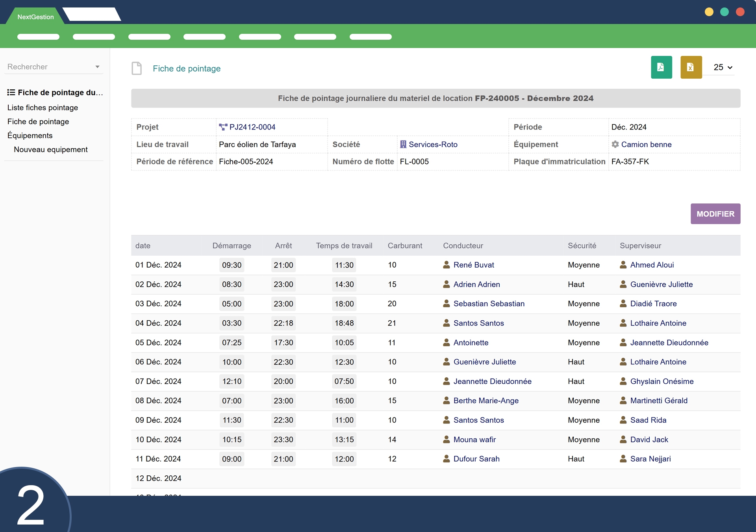
Task: Open the supervisor link Lothaire Antoine for 04 Déc.
Action: [658, 323]
